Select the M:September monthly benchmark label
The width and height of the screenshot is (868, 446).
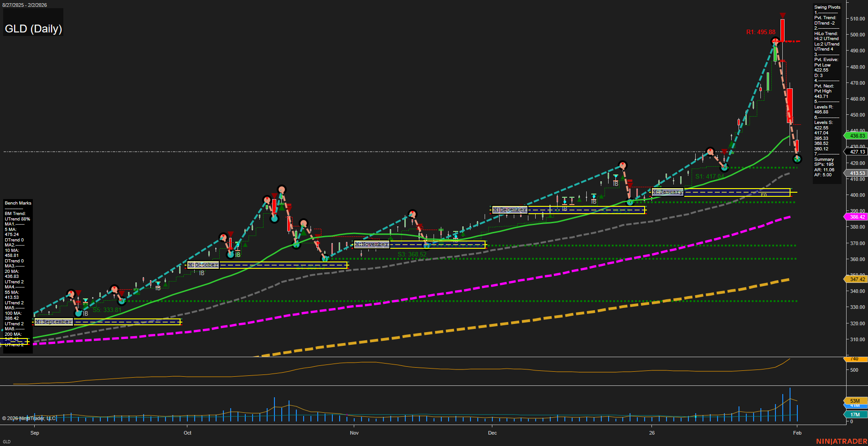pos(53,322)
